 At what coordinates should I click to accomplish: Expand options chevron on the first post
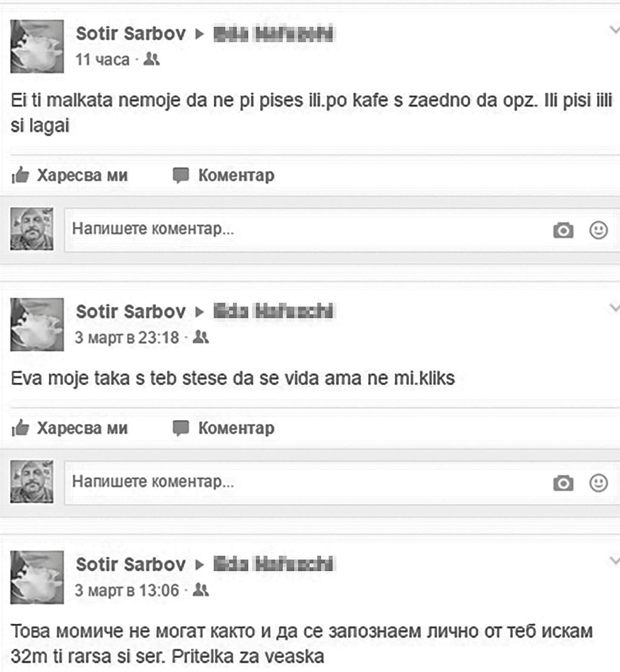pos(614,29)
